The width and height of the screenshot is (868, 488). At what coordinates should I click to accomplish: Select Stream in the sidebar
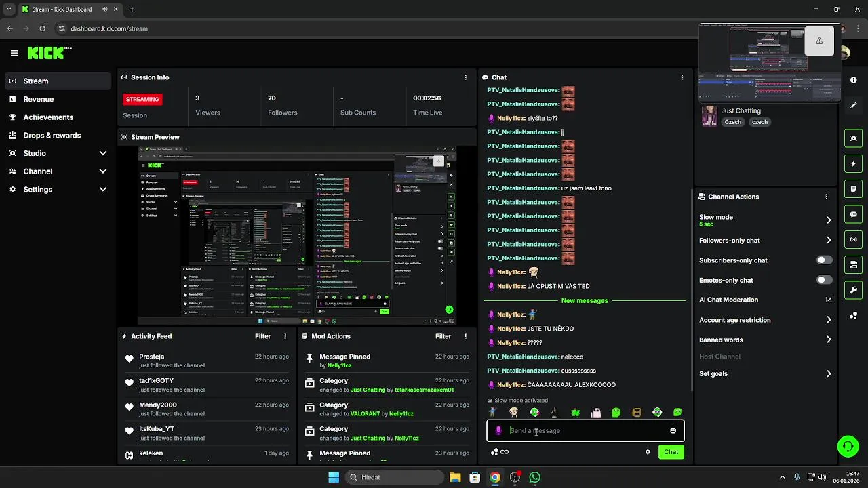[58, 81]
